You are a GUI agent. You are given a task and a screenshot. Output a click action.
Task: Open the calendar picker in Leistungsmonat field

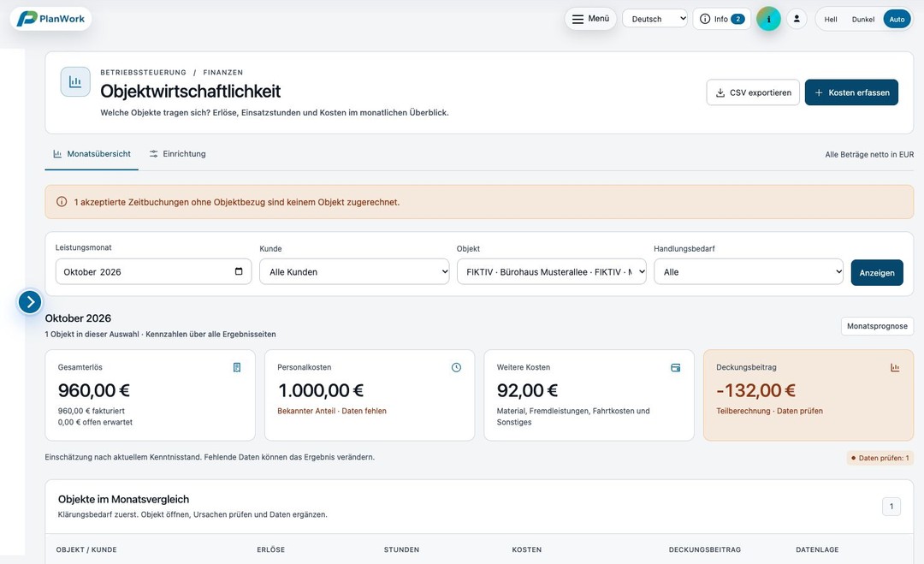239,271
